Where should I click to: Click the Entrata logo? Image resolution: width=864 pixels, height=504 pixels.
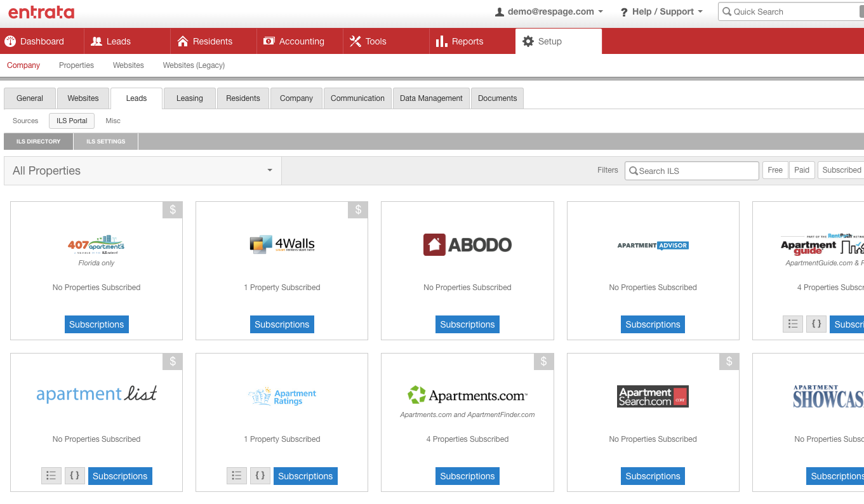coord(41,12)
